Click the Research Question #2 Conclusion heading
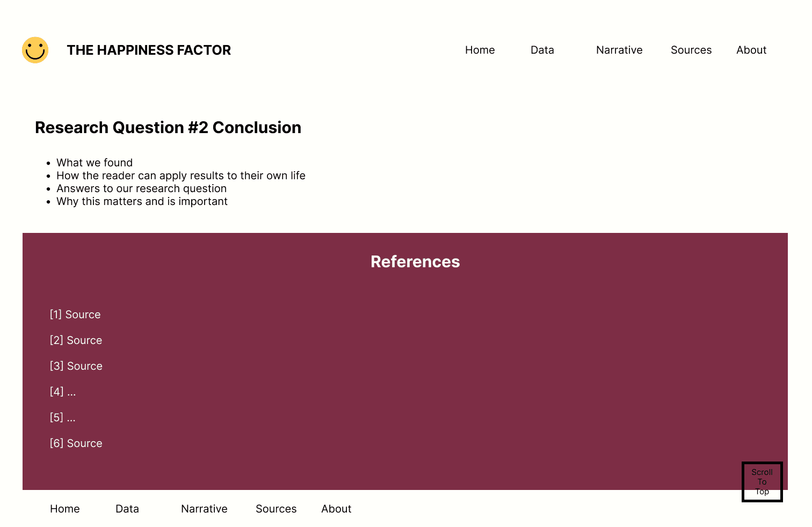Screen dimensions: 812x527 [x=168, y=128]
